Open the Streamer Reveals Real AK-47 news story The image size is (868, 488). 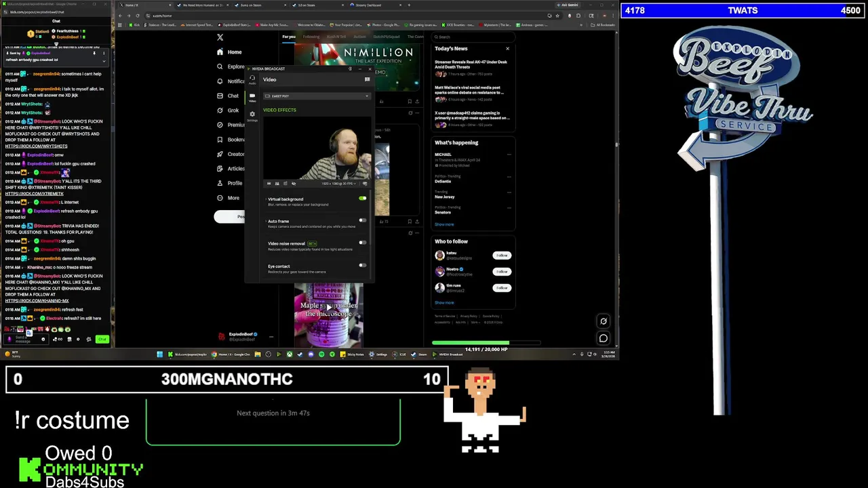471,64
